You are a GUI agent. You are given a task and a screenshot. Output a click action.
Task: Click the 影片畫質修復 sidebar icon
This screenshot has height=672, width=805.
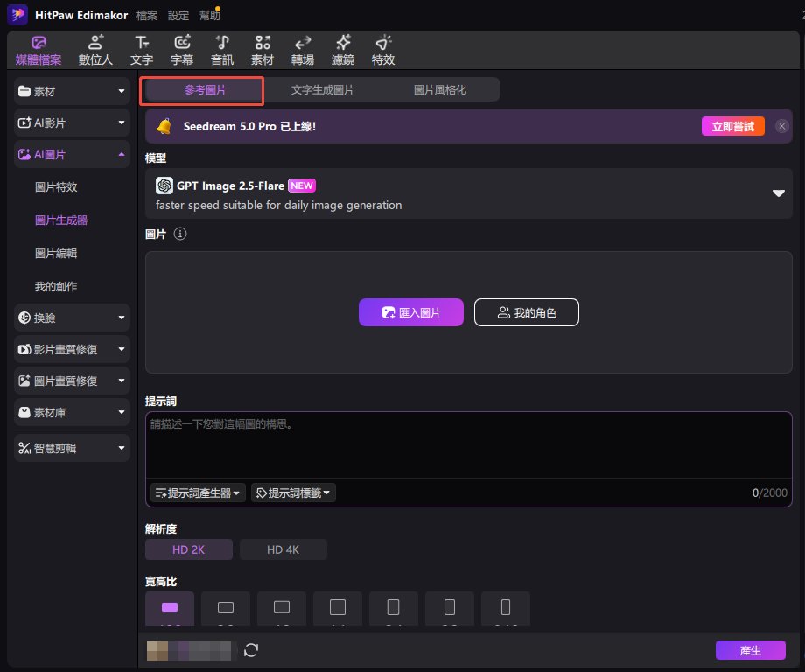(x=24, y=350)
